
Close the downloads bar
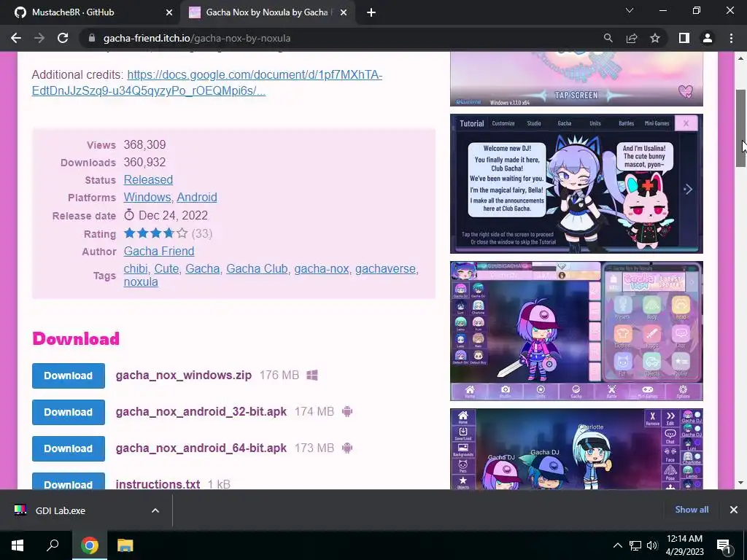734,510
